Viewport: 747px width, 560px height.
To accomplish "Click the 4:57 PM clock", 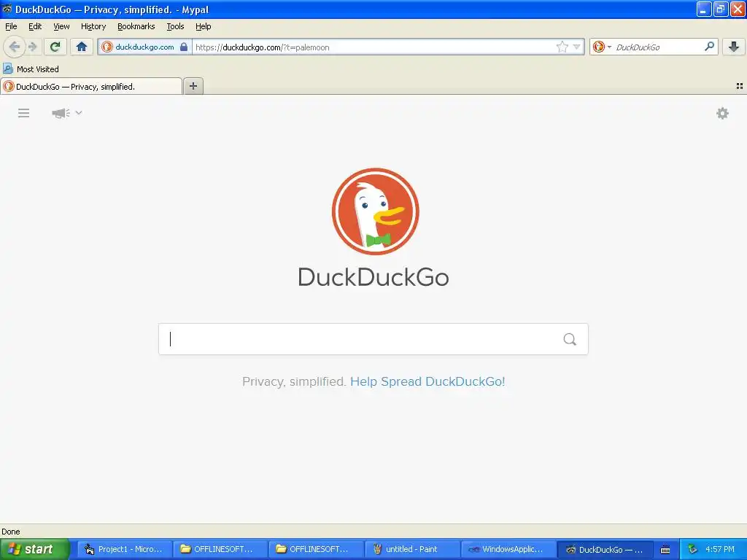I will (x=720, y=549).
